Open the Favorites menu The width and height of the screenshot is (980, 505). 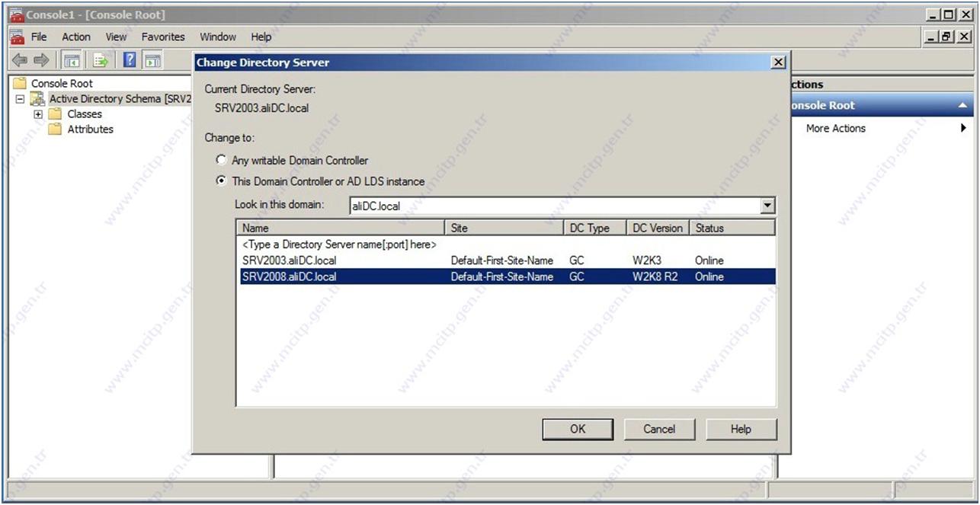tap(163, 37)
